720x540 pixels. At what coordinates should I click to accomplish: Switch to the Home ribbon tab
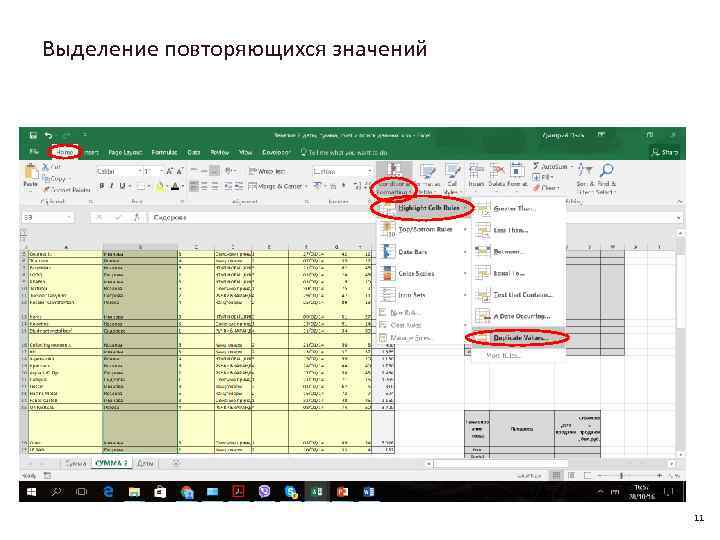65,152
